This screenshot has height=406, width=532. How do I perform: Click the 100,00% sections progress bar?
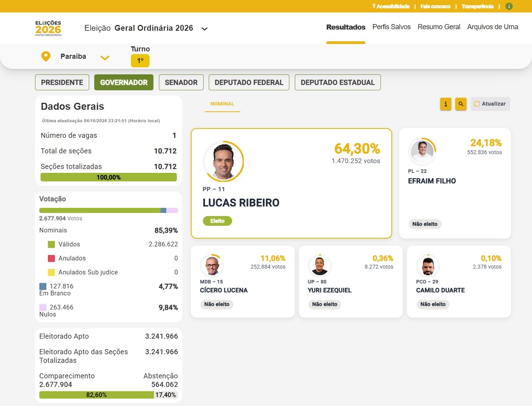(x=109, y=178)
